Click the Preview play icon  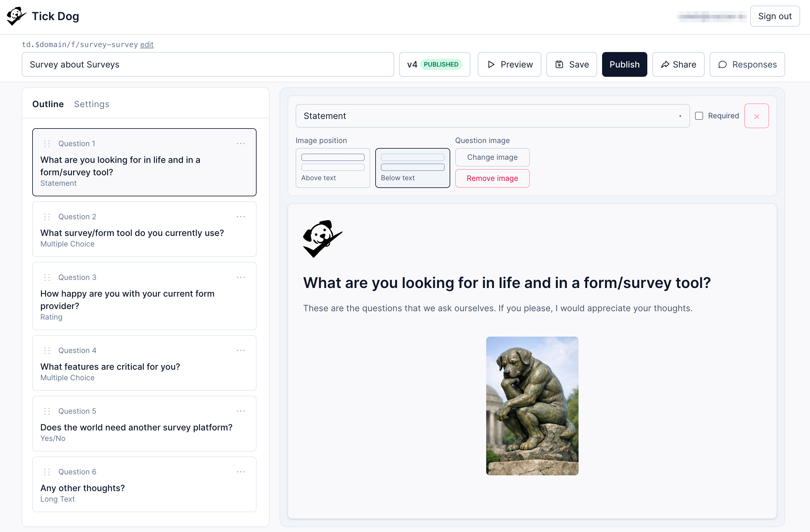point(491,64)
